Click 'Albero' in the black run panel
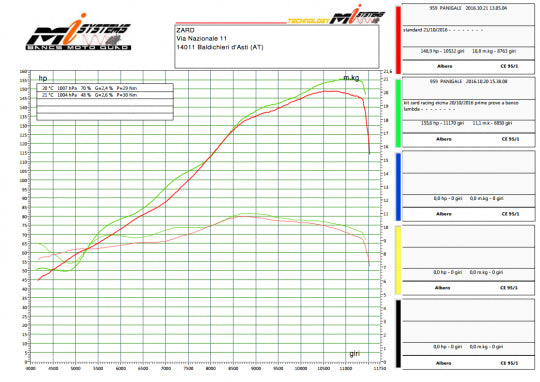Viewport: 540px width, 382px height. [x=444, y=363]
